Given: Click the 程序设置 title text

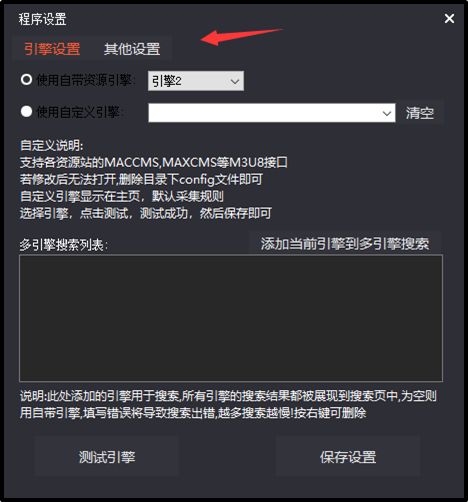Looking at the screenshot, I should pos(42,19).
